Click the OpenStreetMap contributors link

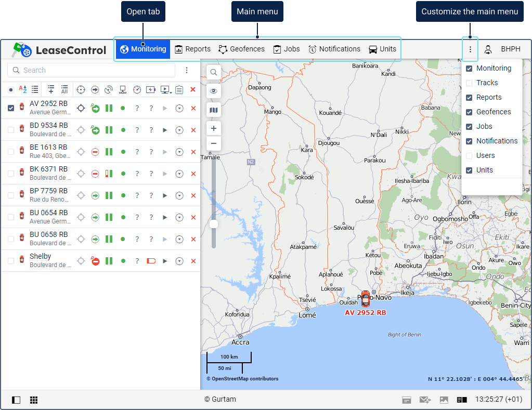244,379
